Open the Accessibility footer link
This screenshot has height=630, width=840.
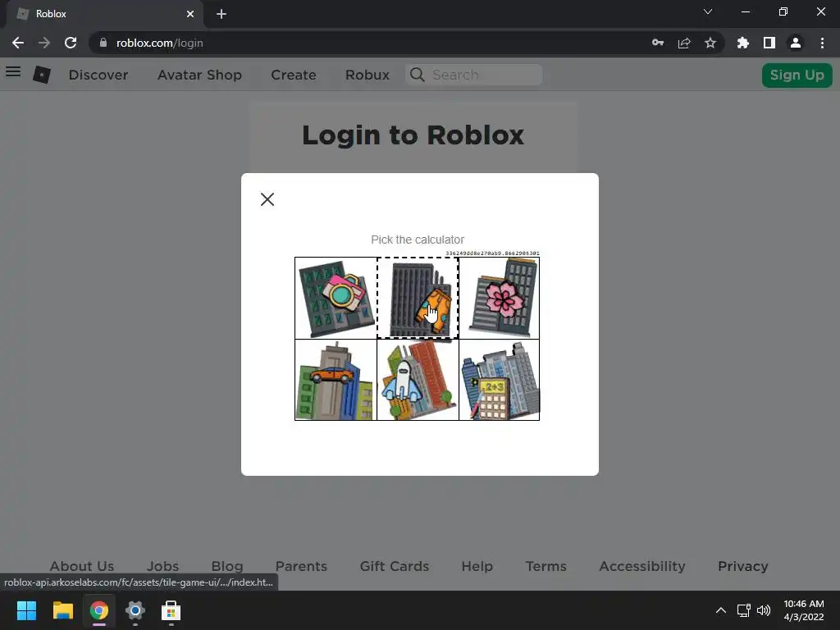(642, 566)
